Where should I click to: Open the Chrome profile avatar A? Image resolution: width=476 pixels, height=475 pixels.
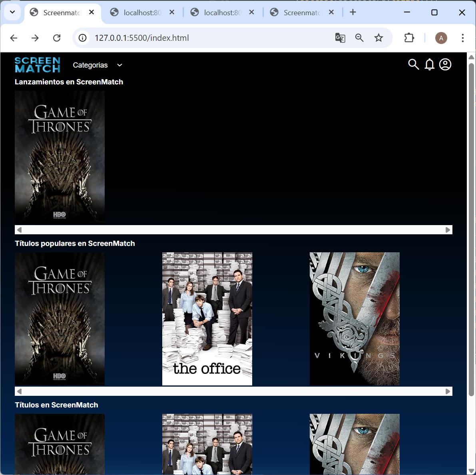pos(441,38)
